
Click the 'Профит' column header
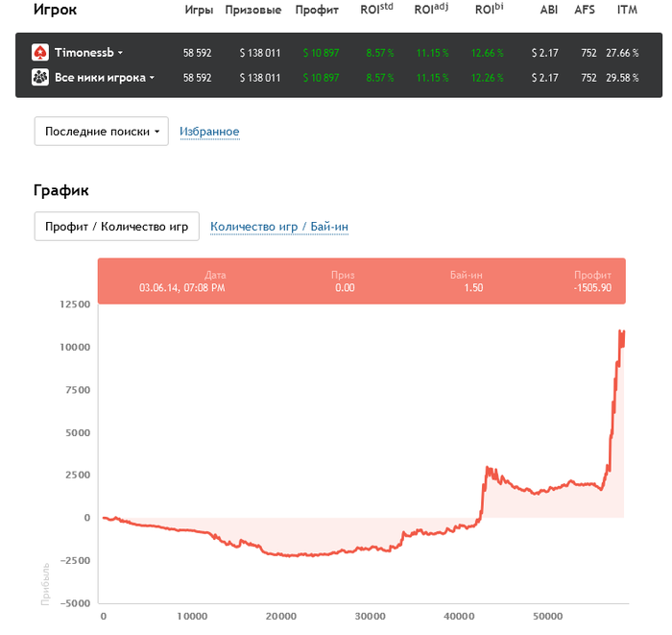(316, 11)
